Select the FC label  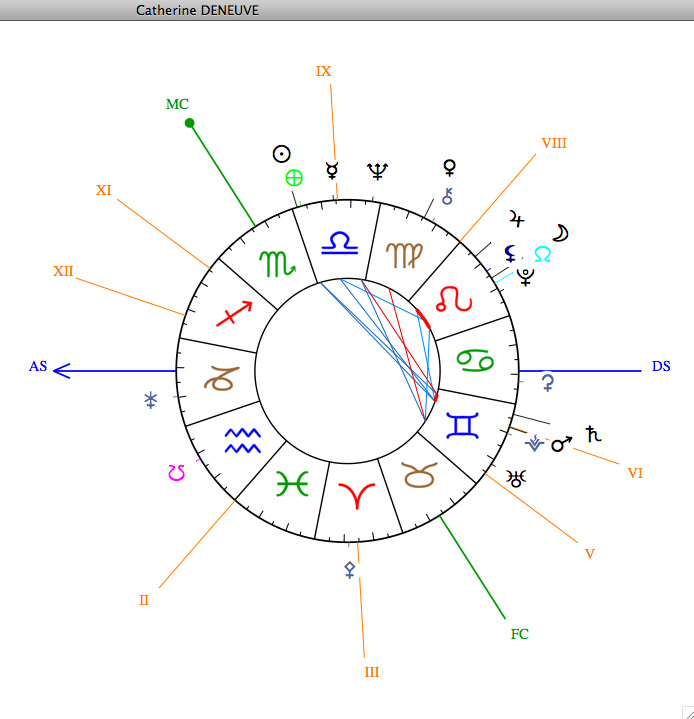pos(520,634)
